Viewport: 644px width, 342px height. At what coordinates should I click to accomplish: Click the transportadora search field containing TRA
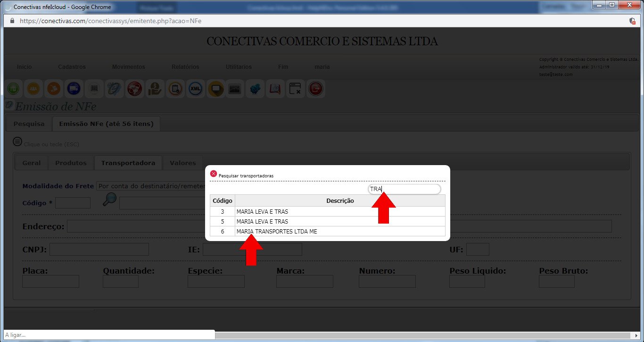tap(404, 189)
